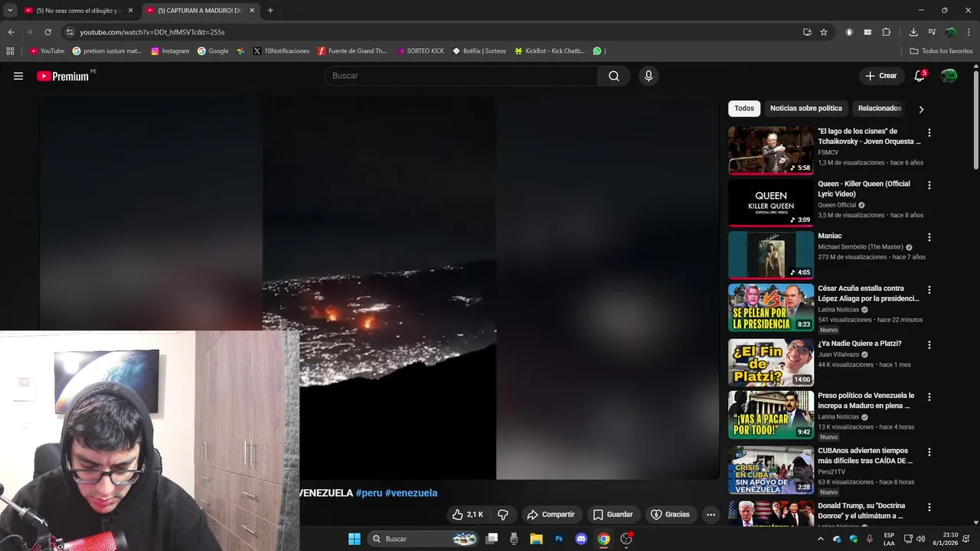
Task: Open "Preso político de Venezuela" video title
Action: (866, 400)
